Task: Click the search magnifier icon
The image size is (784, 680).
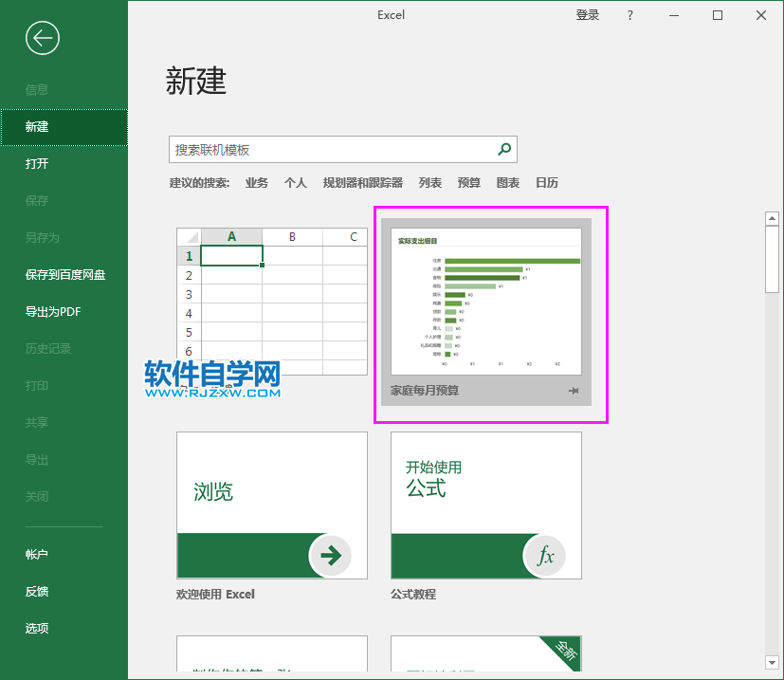Action: point(505,149)
